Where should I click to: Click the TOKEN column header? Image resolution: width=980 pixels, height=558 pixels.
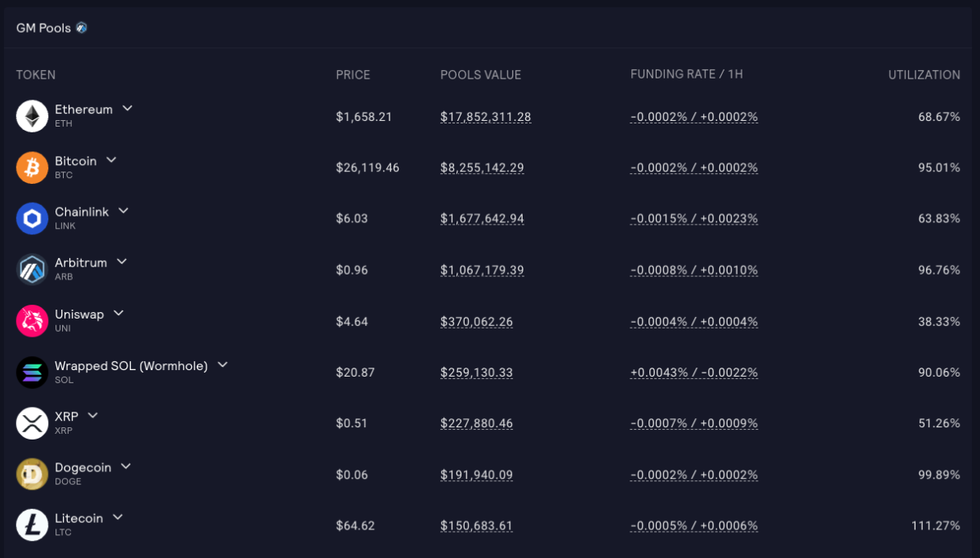tap(36, 74)
